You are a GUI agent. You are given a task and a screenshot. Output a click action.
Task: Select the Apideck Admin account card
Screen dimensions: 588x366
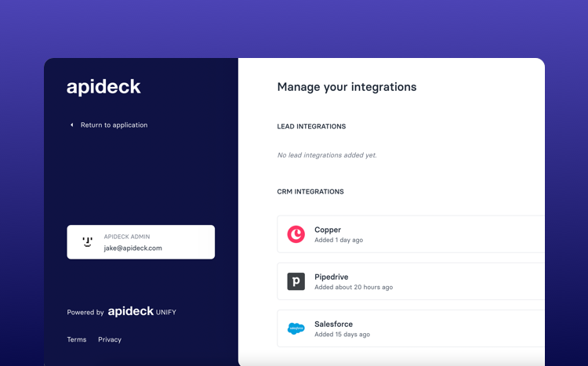point(140,242)
